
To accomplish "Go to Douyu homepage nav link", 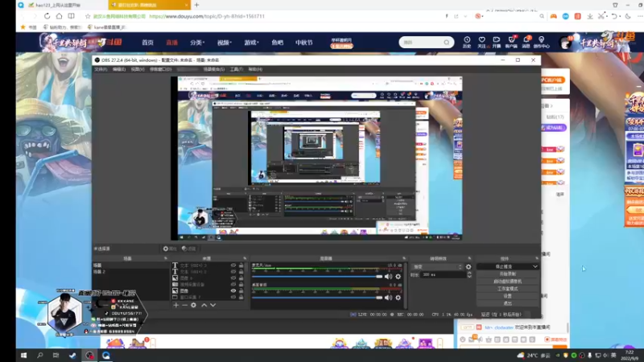I will coord(147,43).
